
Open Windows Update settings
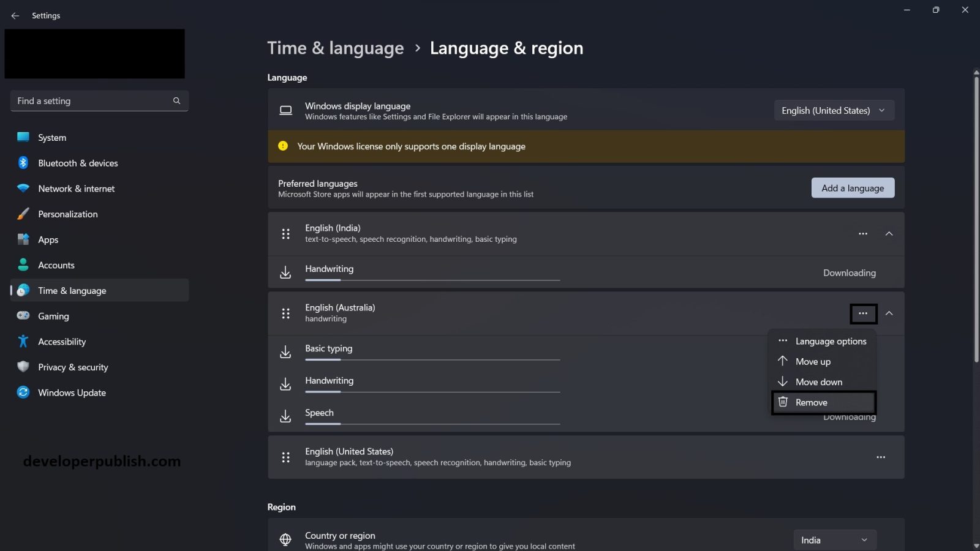click(x=72, y=392)
